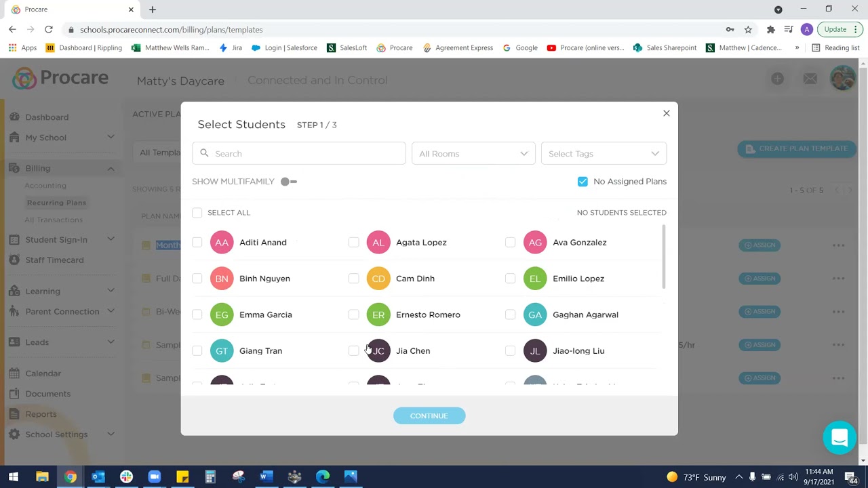The image size is (868, 488).
Task: Click Emilio Lopez's EL avatar
Action: [535, 279]
